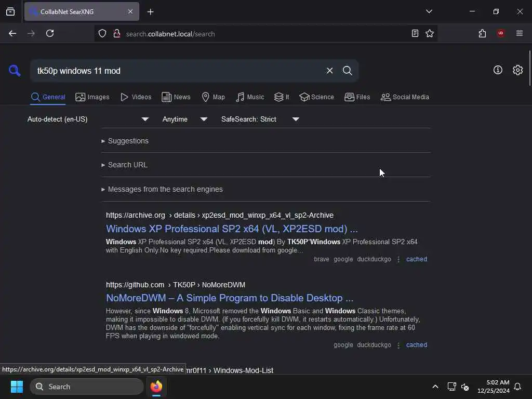Image resolution: width=532 pixels, height=399 pixels.
Task: Open the SafeSearch: Strict dropdown
Action: [260, 119]
